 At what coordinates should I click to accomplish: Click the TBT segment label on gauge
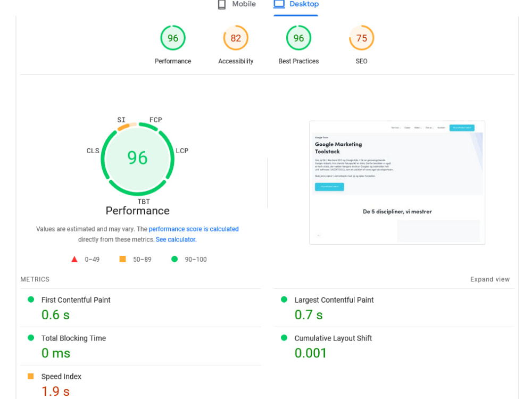click(144, 202)
